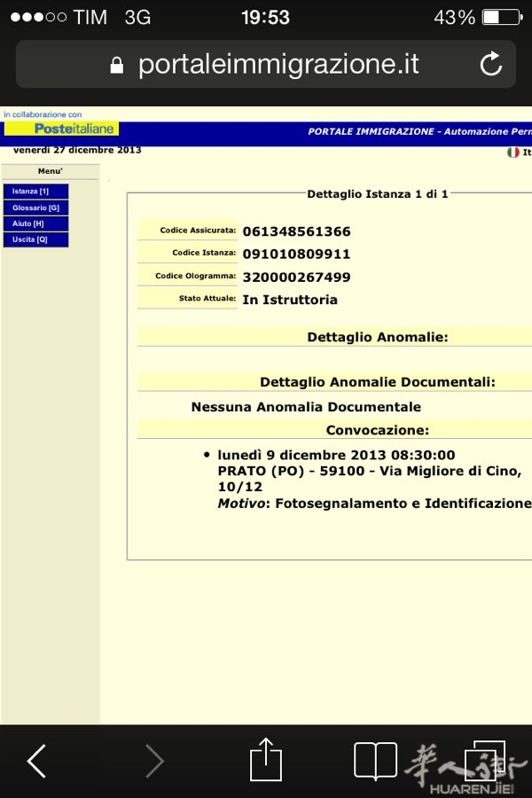Tap the signal strength dots in status bar
Viewport: 532px width, 798px height.
[38, 18]
